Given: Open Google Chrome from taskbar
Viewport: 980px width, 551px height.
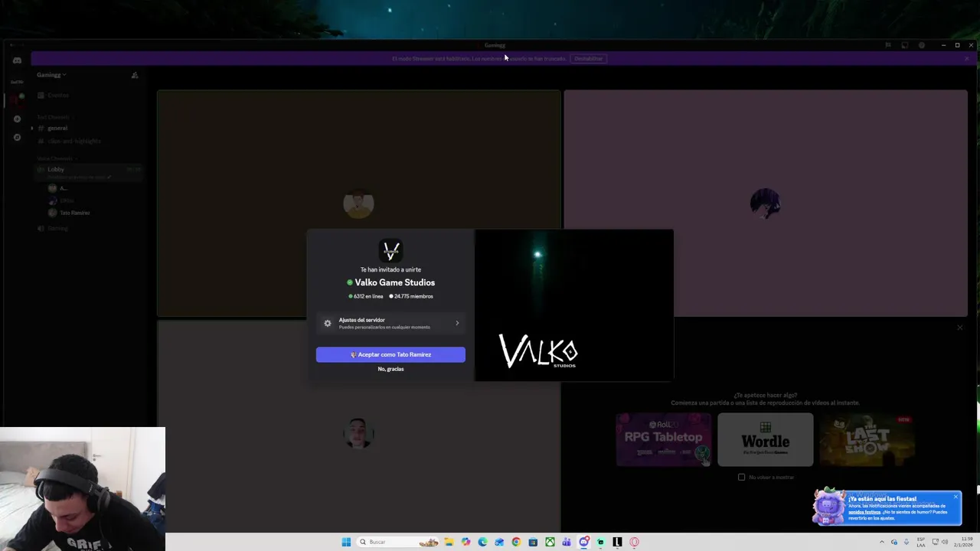Looking at the screenshot, I should tap(516, 542).
